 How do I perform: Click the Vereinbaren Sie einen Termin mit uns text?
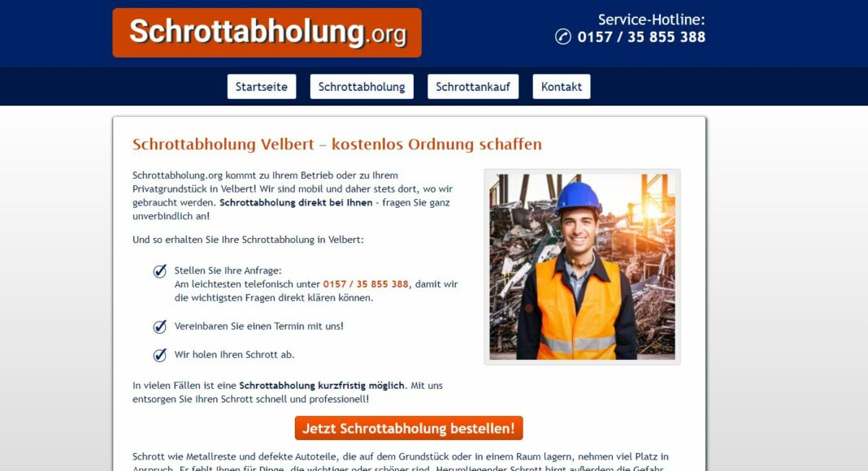click(x=258, y=326)
